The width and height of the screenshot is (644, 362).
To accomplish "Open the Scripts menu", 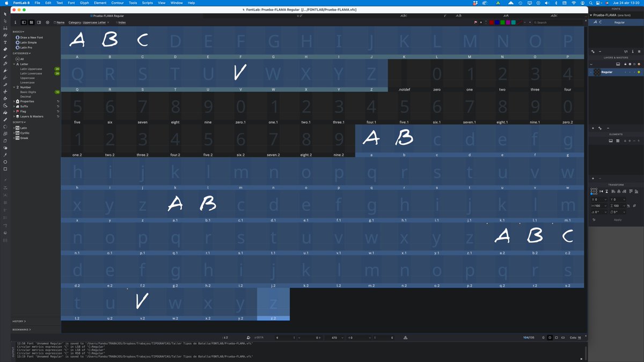I will click(147, 3).
